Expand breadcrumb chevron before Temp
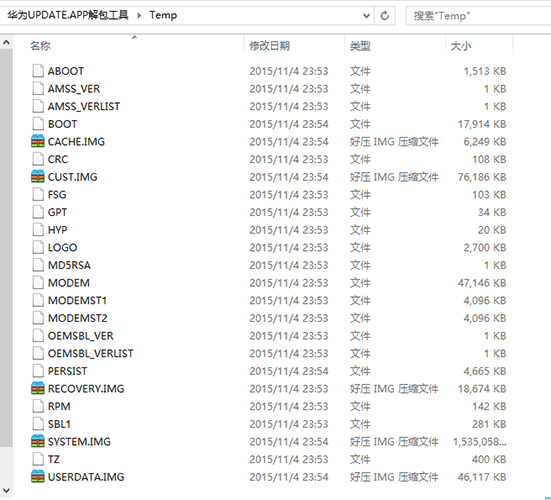The width and height of the screenshot is (551, 500). coord(139,15)
